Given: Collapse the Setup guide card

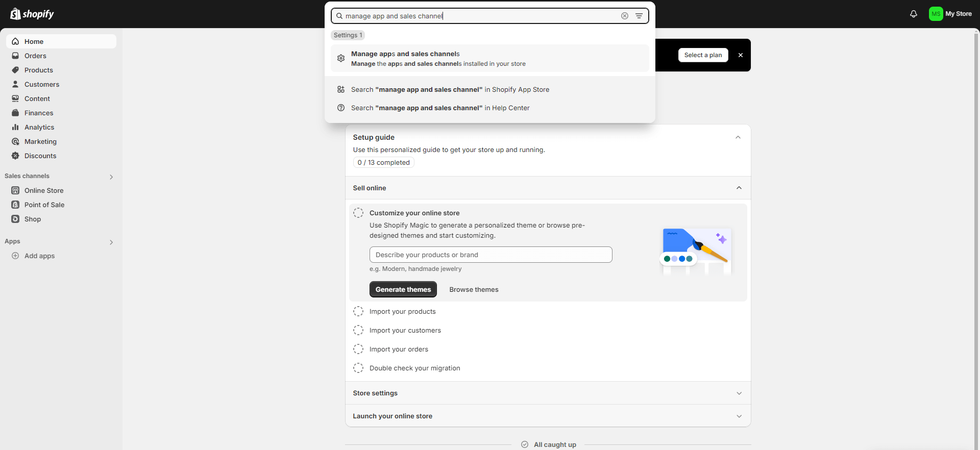Looking at the screenshot, I should tap(738, 137).
